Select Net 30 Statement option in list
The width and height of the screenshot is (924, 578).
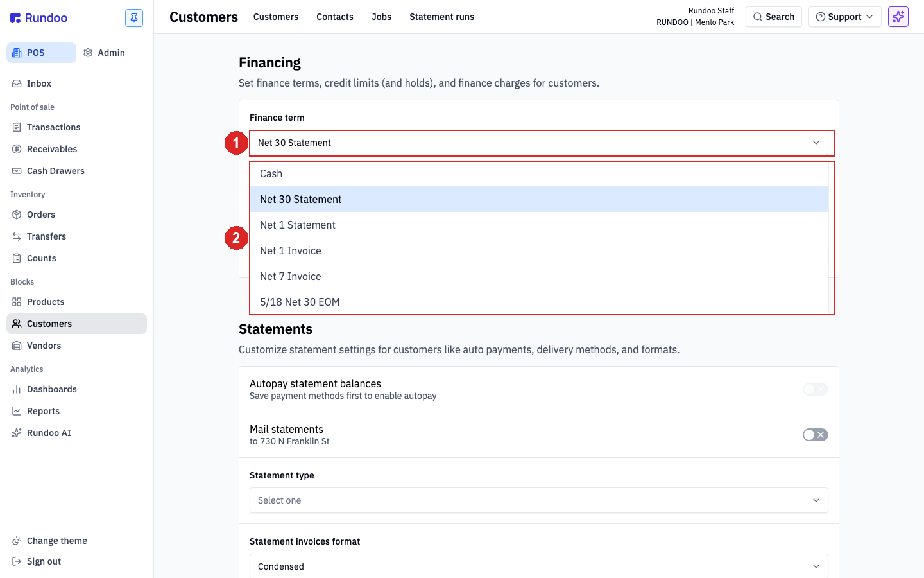click(539, 199)
